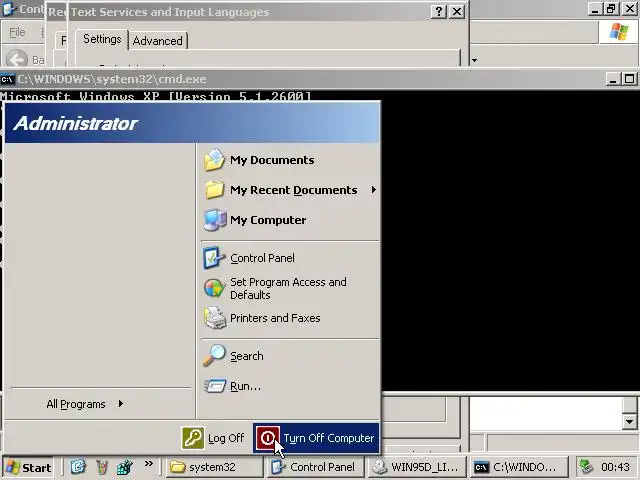Click the My Documents folder icon
Screen dimensions: 640x480
pos(215,160)
